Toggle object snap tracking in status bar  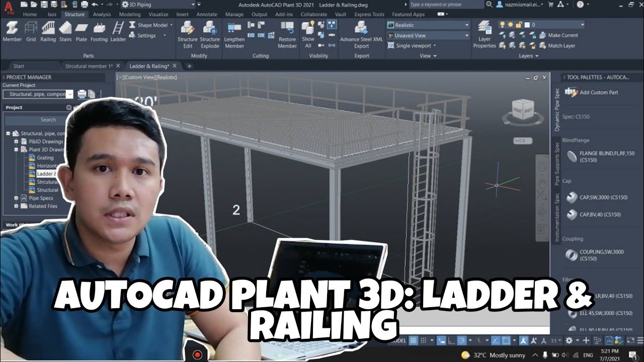(496, 340)
